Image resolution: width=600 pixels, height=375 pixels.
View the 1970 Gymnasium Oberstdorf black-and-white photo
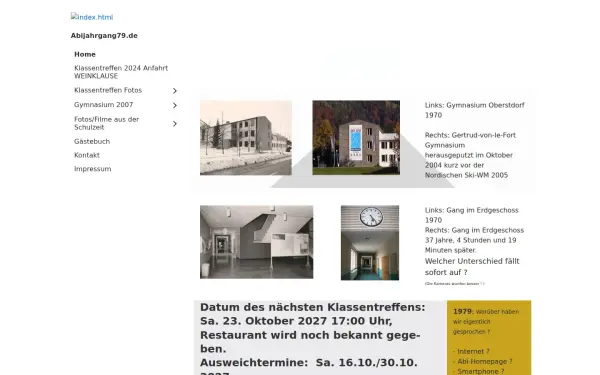click(x=246, y=138)
